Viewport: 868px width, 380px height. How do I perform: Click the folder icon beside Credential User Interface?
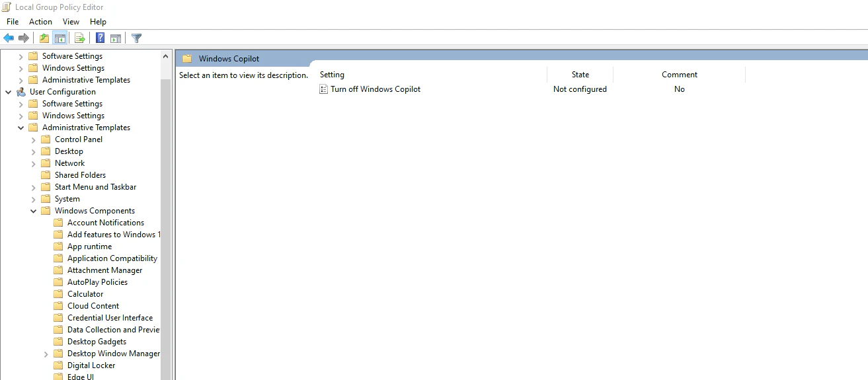click(58, 318)
